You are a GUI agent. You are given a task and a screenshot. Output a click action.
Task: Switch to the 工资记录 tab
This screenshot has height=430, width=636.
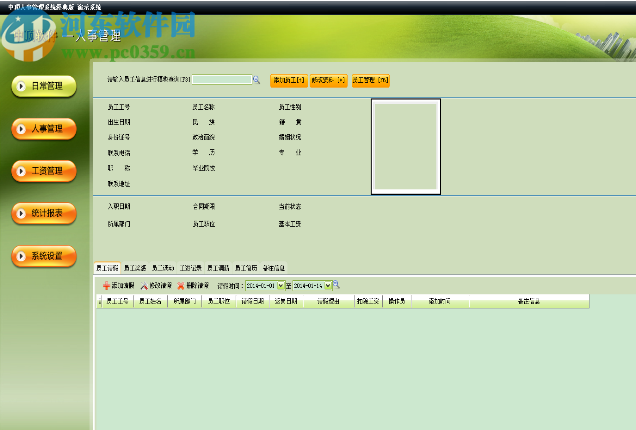tap(191, 268)
